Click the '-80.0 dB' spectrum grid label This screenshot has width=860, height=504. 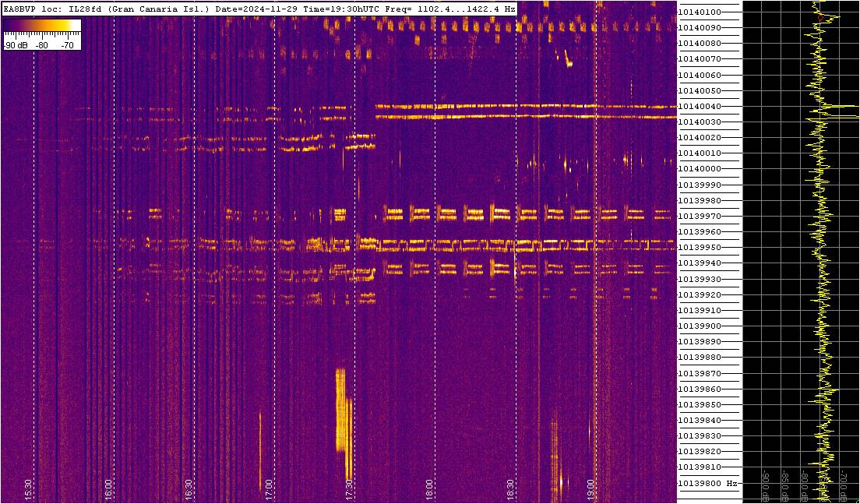(805, 485)
